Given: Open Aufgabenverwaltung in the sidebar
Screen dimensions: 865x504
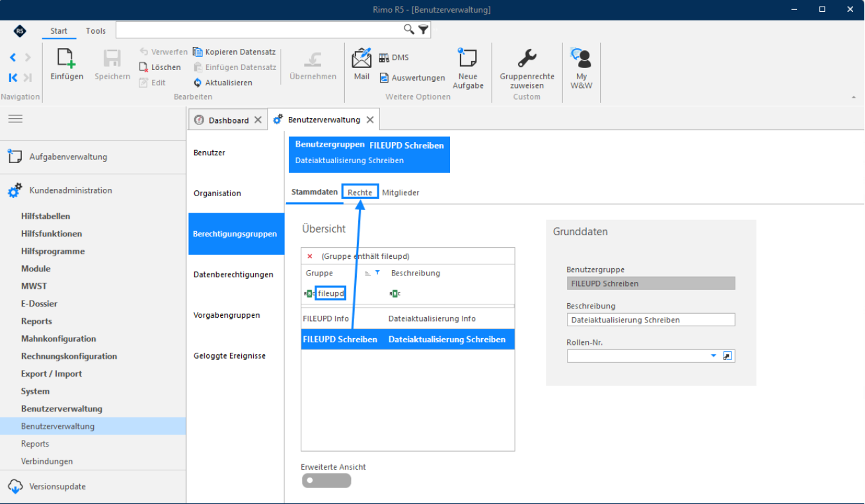Looking at the screenshot, I should pos(68,157).
